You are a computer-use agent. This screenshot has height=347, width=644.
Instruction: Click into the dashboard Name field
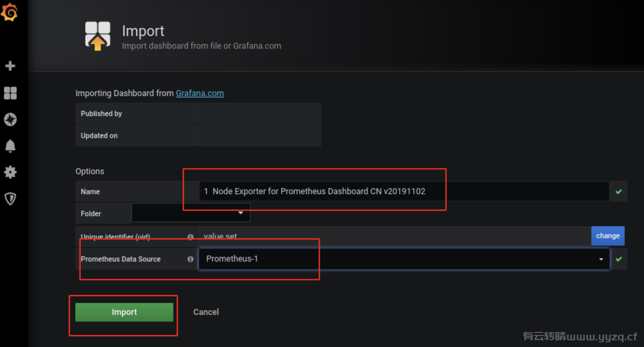(404, 191)
